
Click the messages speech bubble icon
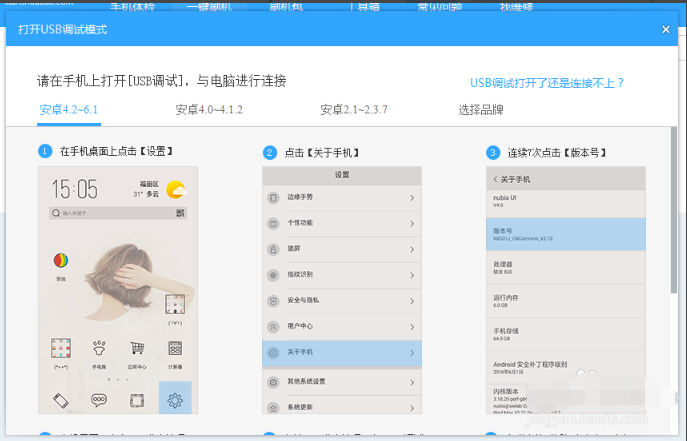pos(99,400)
